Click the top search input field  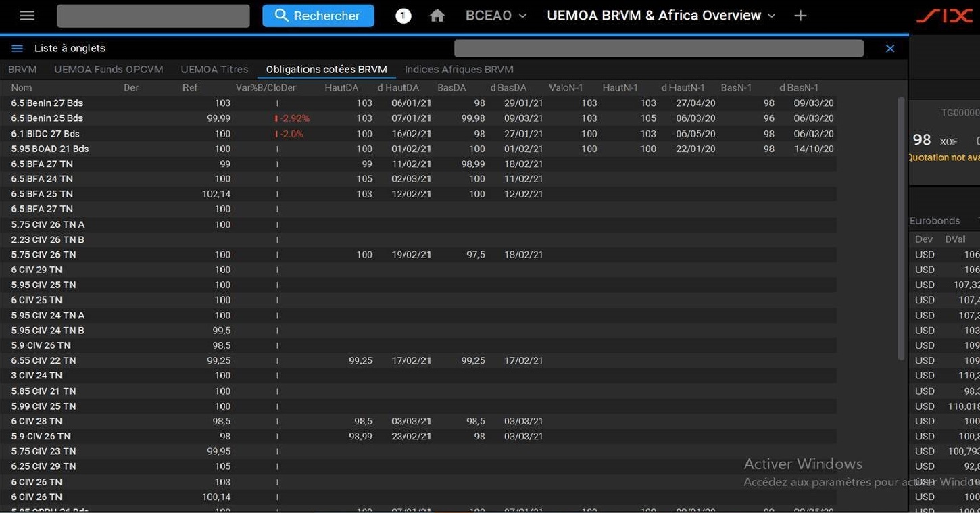pyautogui.click(x=153, y=16)
